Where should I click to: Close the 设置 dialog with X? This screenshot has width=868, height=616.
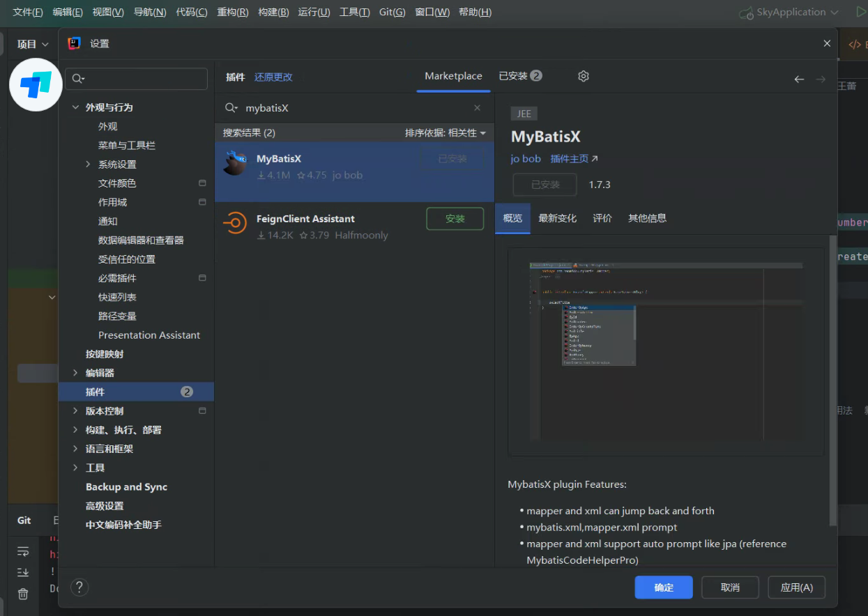pos(827,43)
